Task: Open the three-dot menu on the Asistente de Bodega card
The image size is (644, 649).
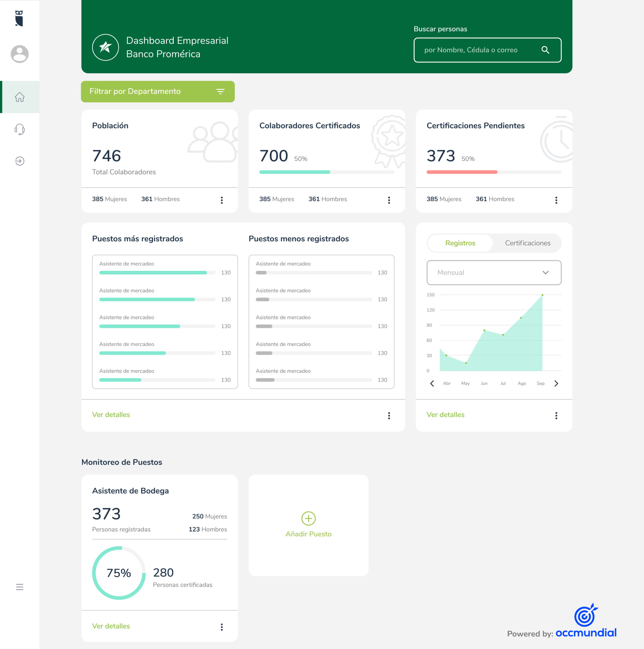Action: [222, 627]
